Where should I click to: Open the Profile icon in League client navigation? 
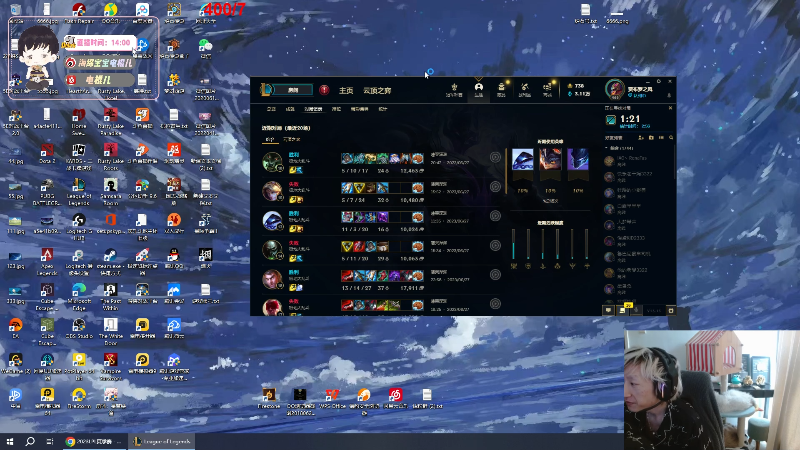tap(479, 89)
